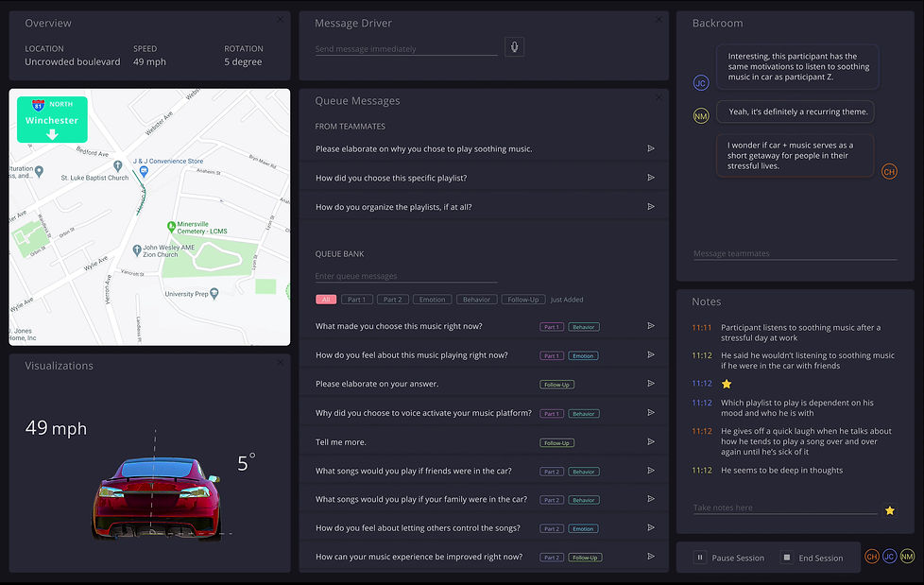924x585 pixels.
Task: Click University Prep marker on map
Action: 214,293
